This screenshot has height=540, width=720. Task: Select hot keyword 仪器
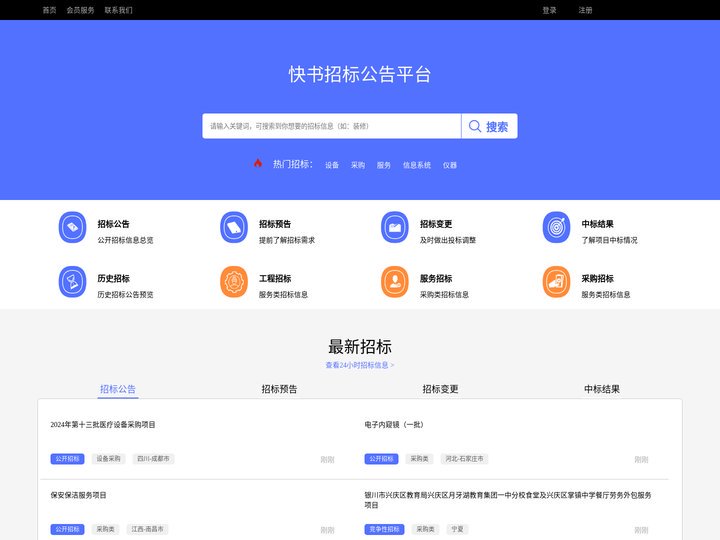tap(450, 165)
